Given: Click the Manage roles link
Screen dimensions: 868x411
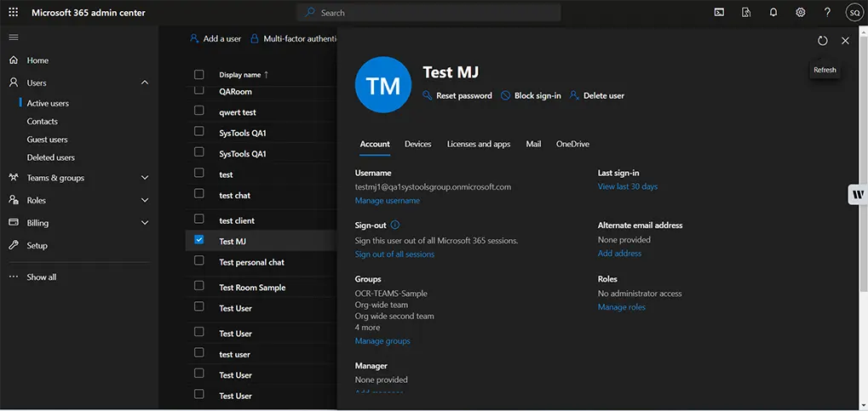Looking at the screenshot, I should point(622,307).
